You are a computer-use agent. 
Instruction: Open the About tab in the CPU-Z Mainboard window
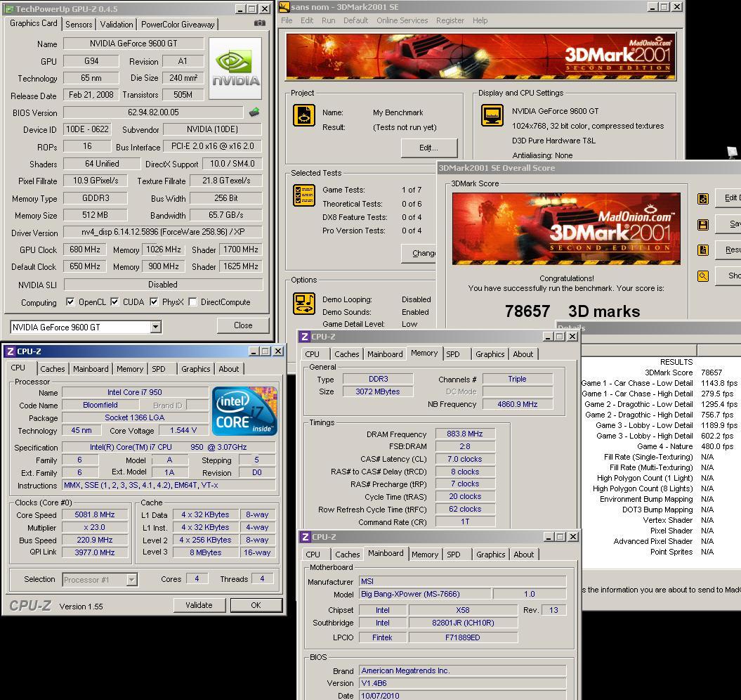[x=523, y=555]
